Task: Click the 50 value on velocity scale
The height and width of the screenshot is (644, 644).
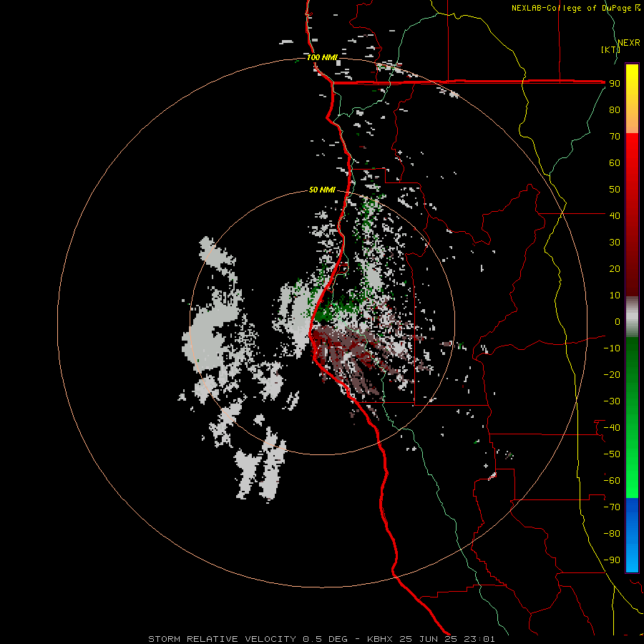Action: point(615,190)
